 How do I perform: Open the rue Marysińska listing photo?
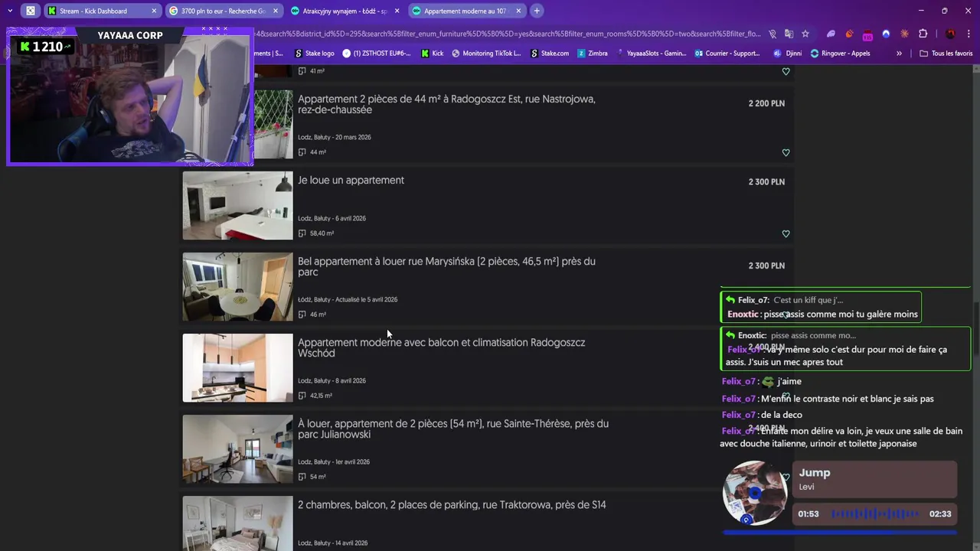(x=237, y=286)
